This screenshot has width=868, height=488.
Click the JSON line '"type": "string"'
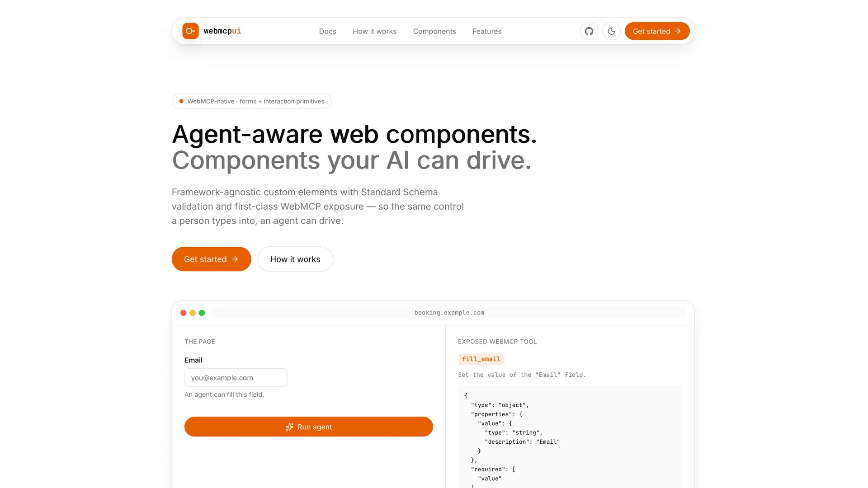point(514,432)
